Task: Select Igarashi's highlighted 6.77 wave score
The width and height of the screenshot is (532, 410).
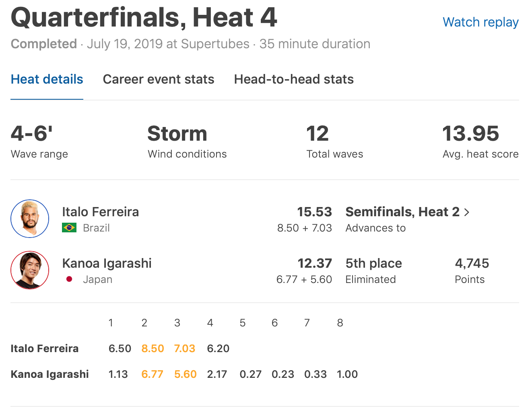Action: click(x=152, y=374)
